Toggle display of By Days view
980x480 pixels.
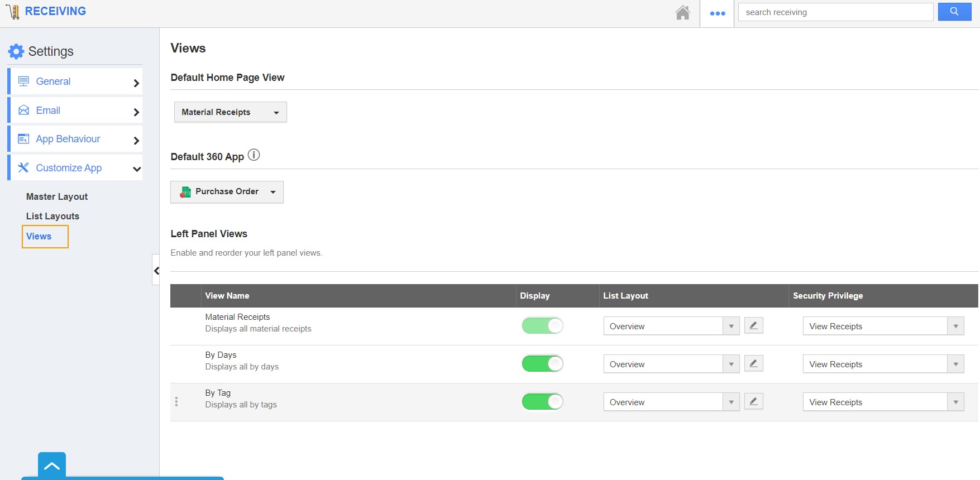[x=542, y=363]
